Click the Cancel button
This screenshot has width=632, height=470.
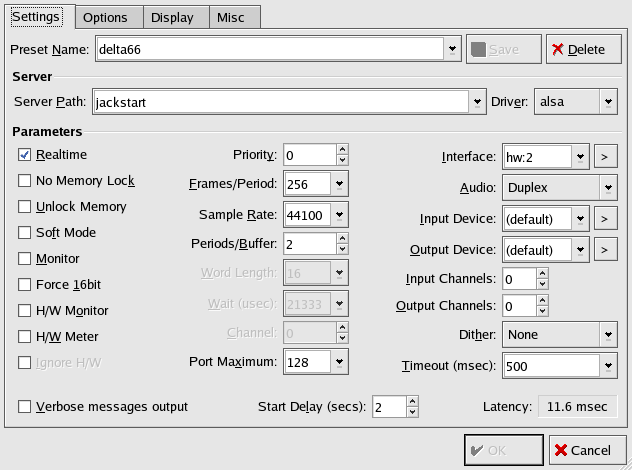coord(582,450)
